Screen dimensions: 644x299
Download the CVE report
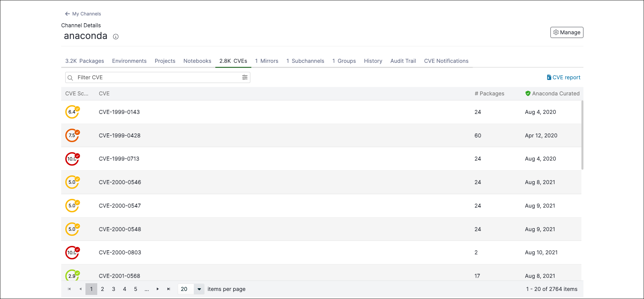tap(564, 77)
